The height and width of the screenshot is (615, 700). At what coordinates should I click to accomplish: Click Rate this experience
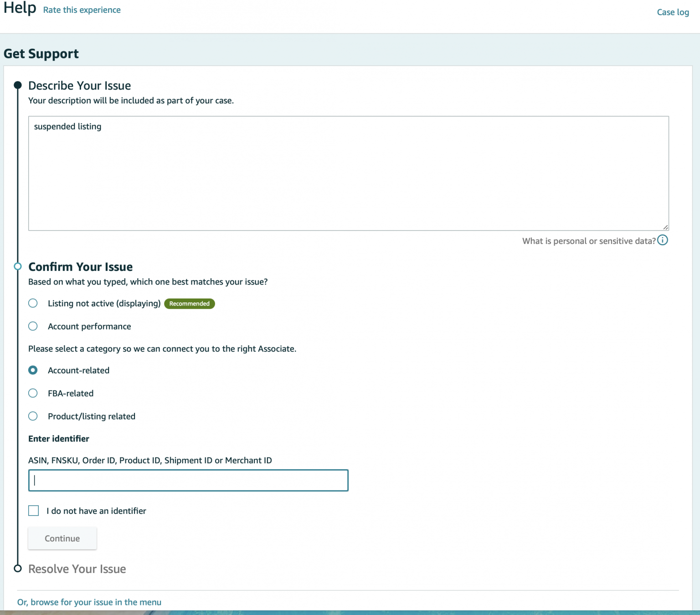82,9
